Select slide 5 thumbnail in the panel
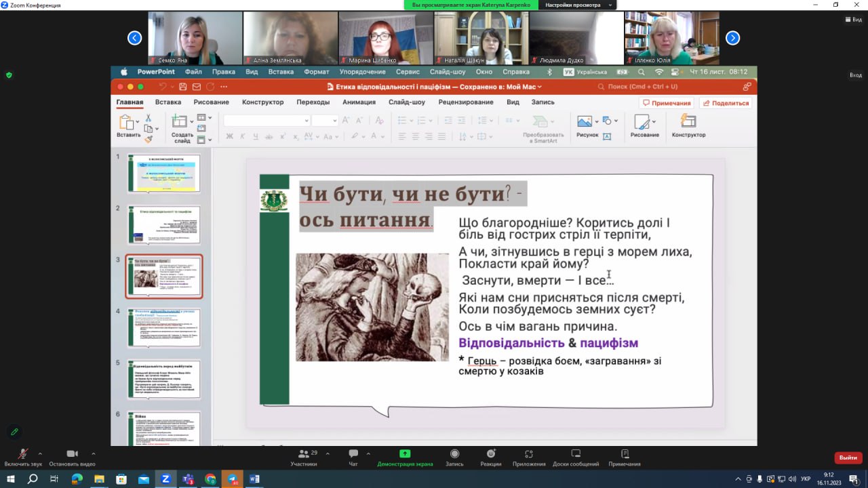This screenshot has height=488, width=868. pyautogui.click(x=163, y=380)
